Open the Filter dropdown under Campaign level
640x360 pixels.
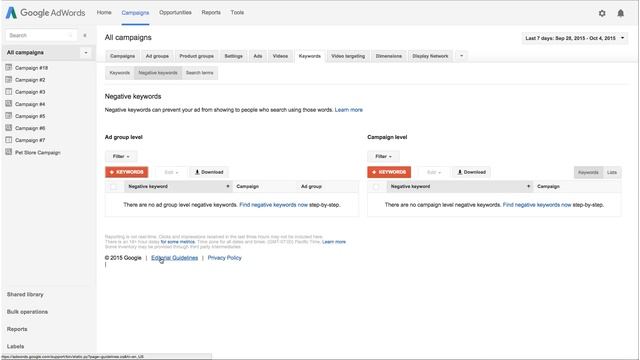pos(383,156)
